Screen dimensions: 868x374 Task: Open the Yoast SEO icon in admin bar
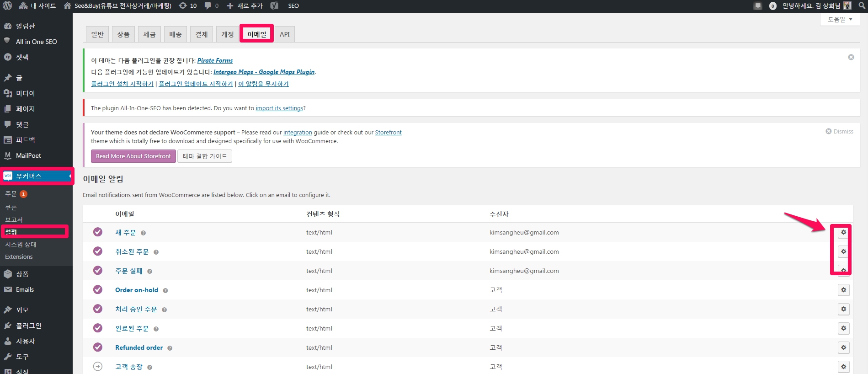(x=274, y=6)
